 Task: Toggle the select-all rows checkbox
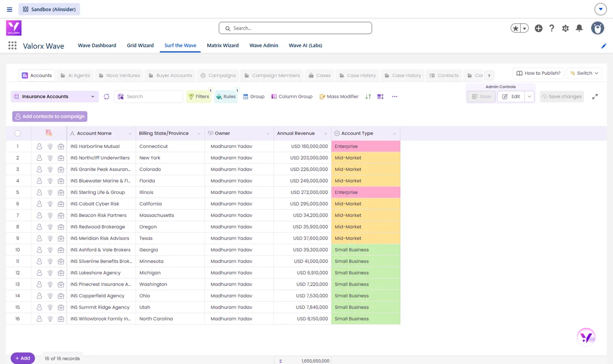click(x=18, y=133)
